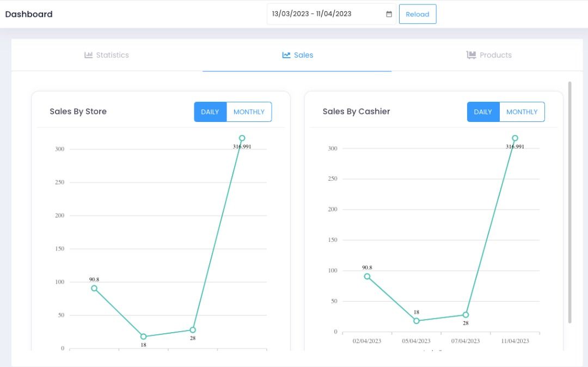Click the 90.8 data point in Sales By Store
Viewport: 588px width, 367px height.
pos(94,288)
